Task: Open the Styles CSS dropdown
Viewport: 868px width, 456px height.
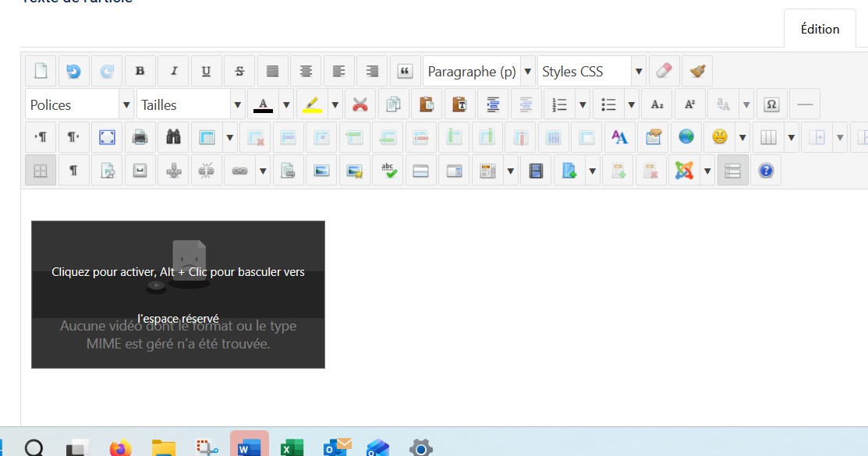Action: pyautogui.click(x=592, y=72)
